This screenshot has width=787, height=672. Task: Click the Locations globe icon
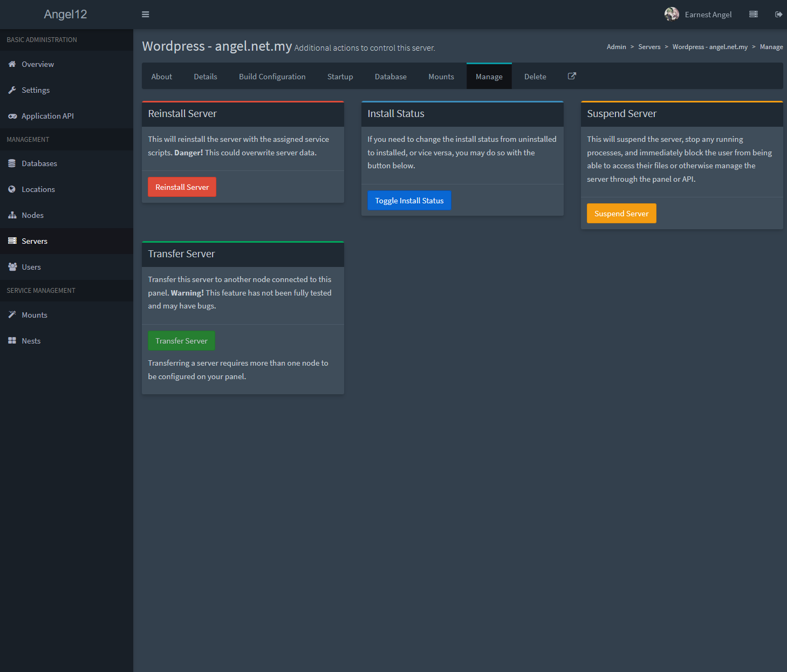pos(12,189)
